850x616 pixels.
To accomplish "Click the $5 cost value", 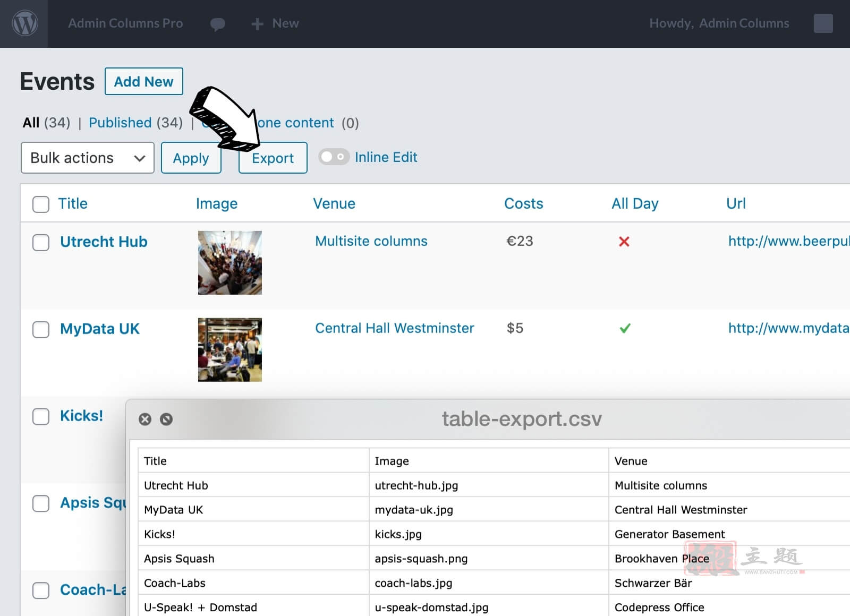I will click(x=515, y=328).
